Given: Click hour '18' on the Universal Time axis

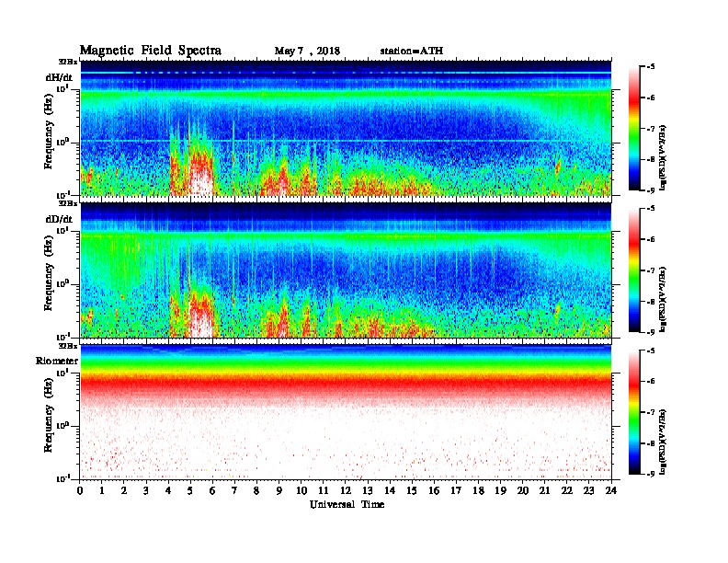Looking at the screenshot, I should pos(478,490).
